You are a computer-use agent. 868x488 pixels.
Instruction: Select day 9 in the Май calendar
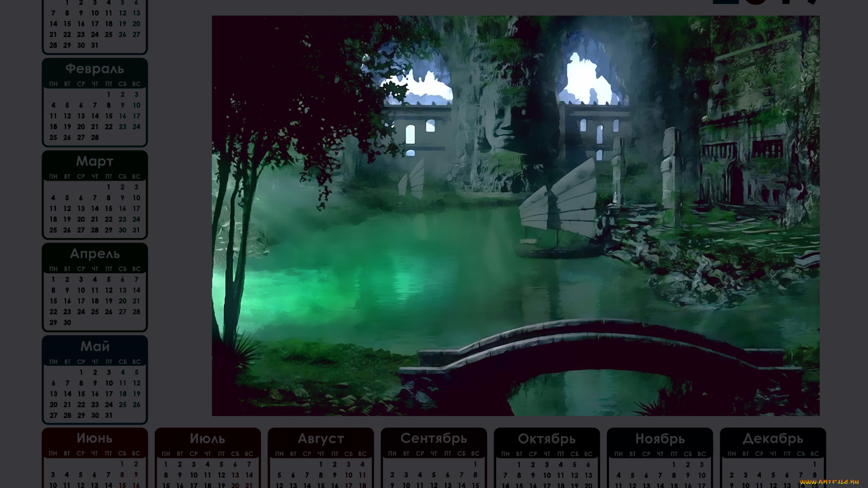coord(94,383)
